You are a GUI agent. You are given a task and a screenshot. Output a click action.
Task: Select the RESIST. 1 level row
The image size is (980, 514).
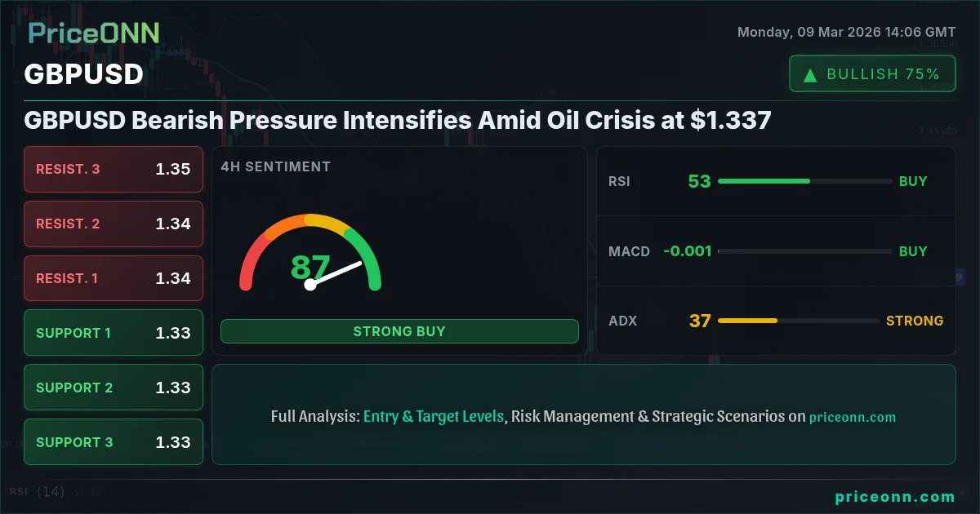click(x=114, y=278)
